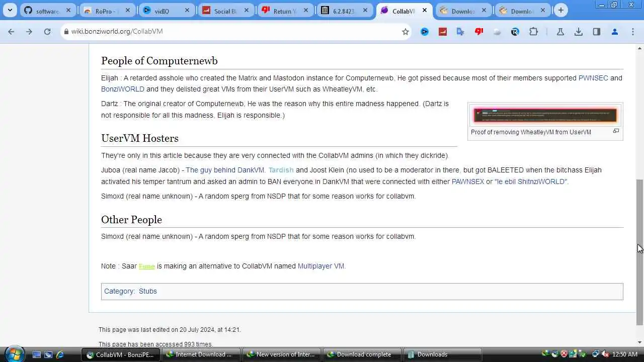Open the WheatleyVM removal proof thumbnail
Screen dimensions: 644x362
(x=545, y=115)
